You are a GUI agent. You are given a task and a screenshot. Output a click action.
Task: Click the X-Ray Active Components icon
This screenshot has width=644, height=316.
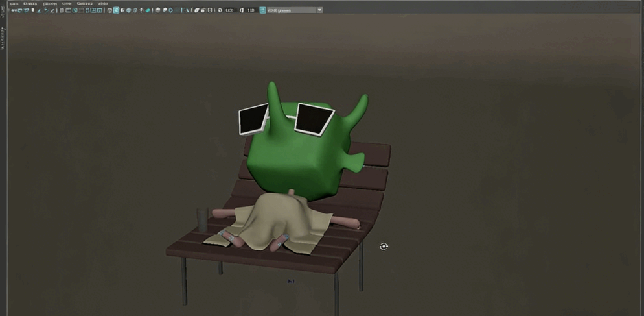pyautogui.click(x=203, y=10)
